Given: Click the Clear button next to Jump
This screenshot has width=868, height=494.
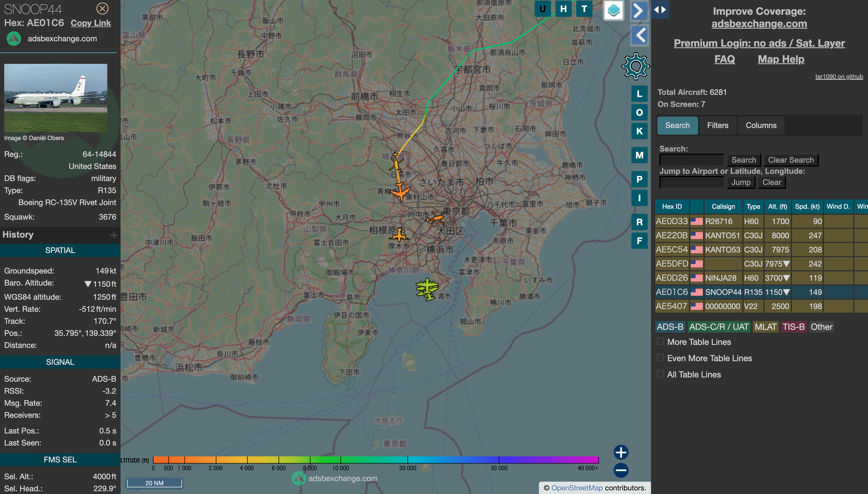Looking at the screenshot, I should [x=772, y=183].
